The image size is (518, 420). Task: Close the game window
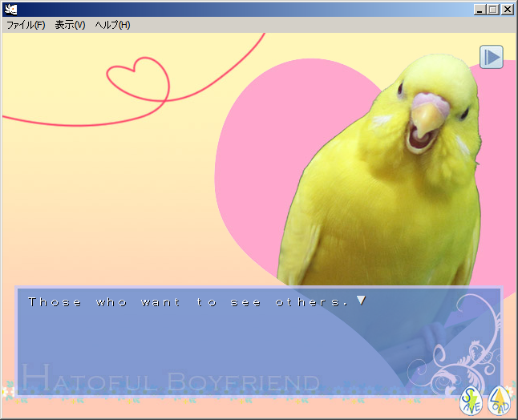[x=507, y=10]
